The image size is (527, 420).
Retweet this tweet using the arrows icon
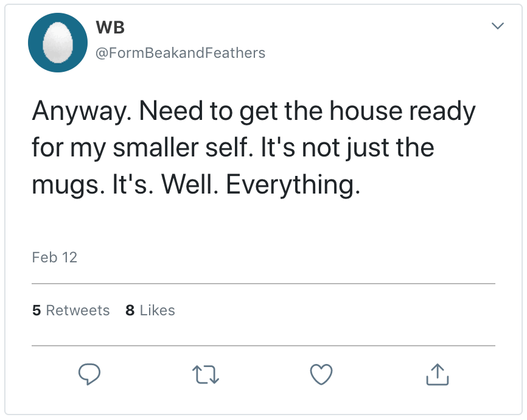tap(206, 374)
